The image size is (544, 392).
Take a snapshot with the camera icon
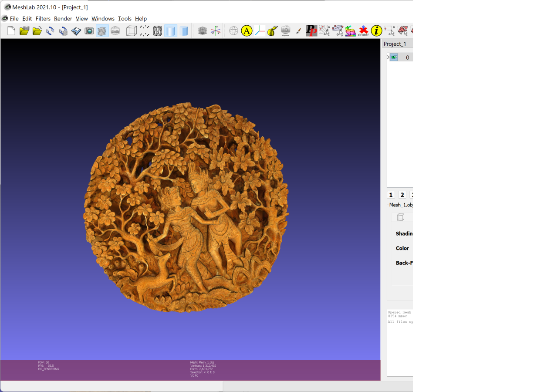(89, 31)
